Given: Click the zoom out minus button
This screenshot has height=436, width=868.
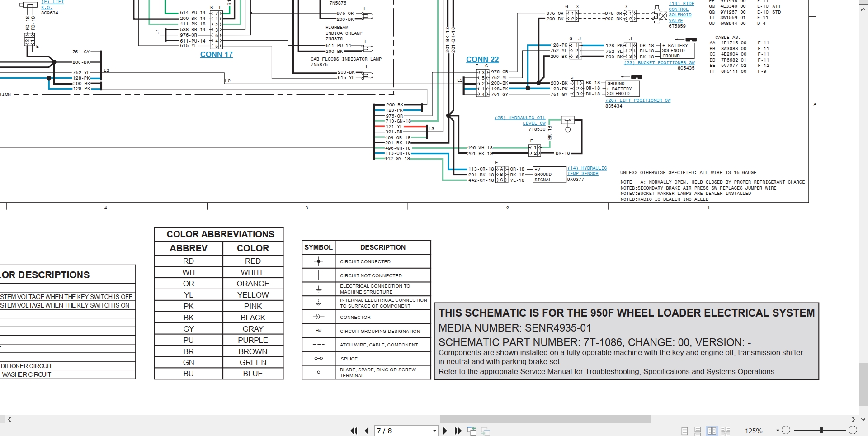Looking at the screenshot, I should (x=786, y=431).
